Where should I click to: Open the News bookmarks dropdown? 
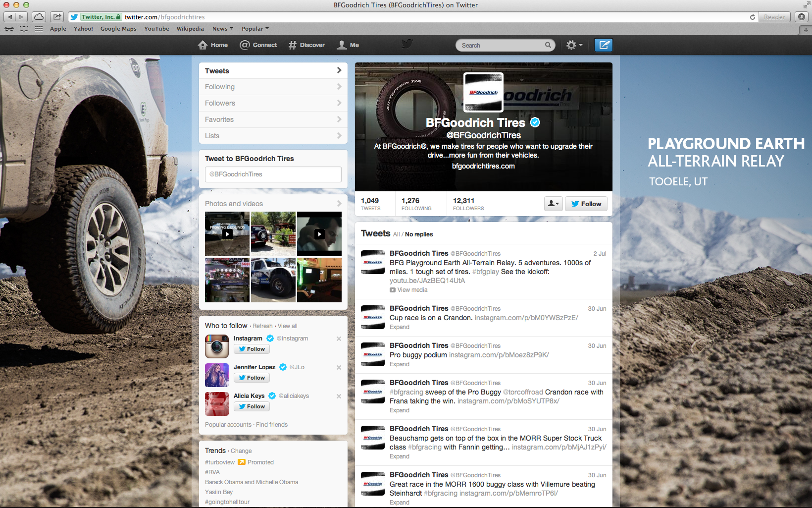[223, 29]
